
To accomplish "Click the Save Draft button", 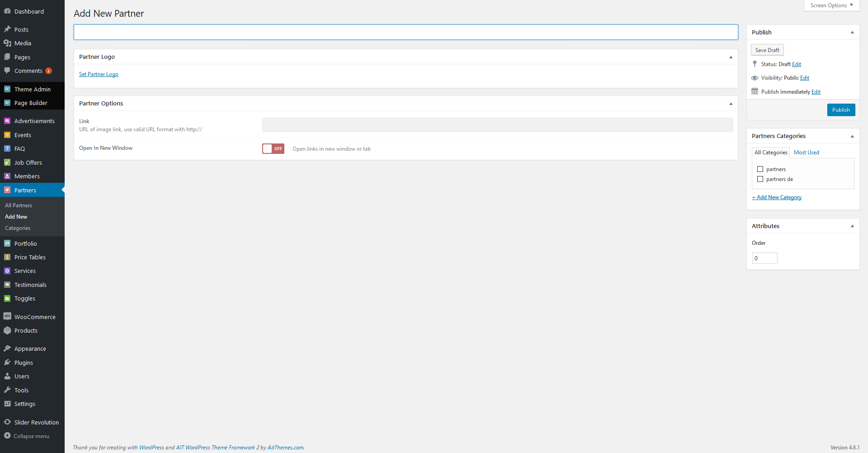I will point(767,50).
